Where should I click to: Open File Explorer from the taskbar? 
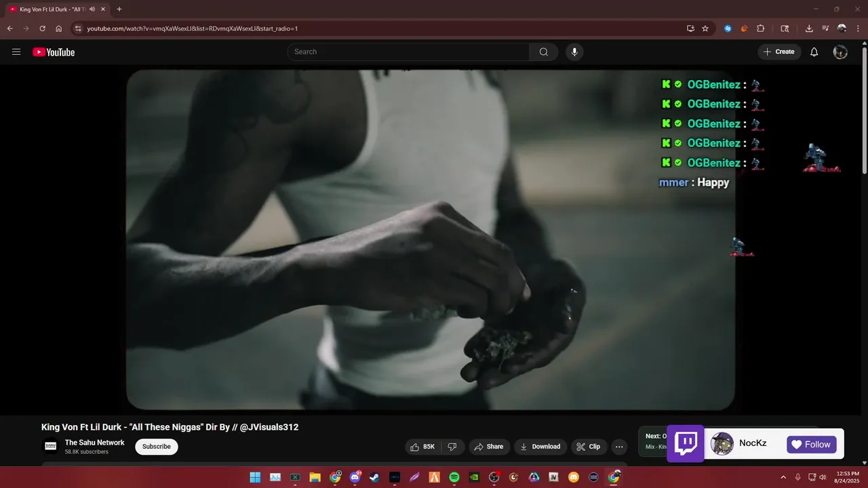point(315,477)
